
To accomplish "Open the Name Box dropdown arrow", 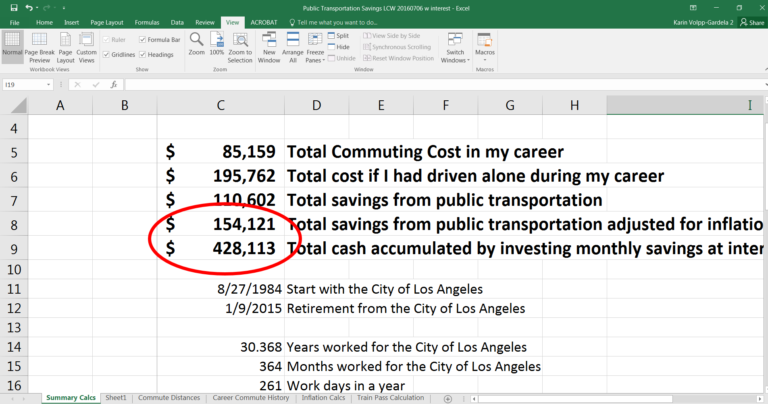I will click(x=48, y=85).
